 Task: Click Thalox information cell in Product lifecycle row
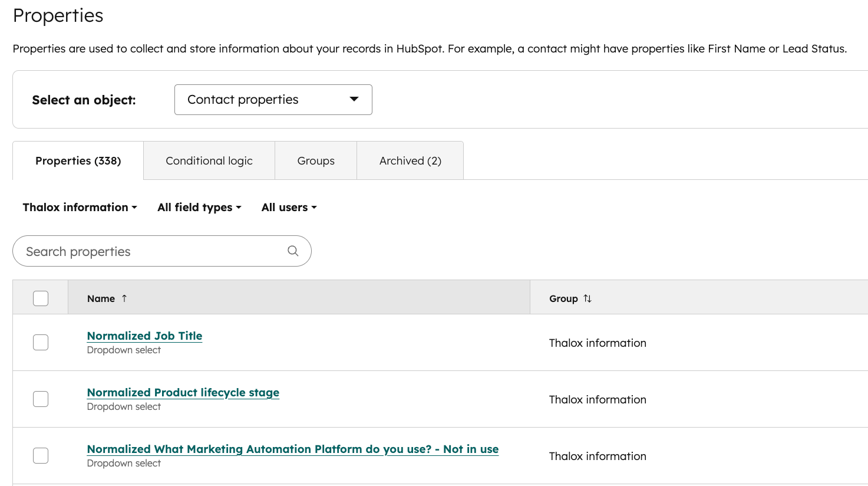click(598, 399)
